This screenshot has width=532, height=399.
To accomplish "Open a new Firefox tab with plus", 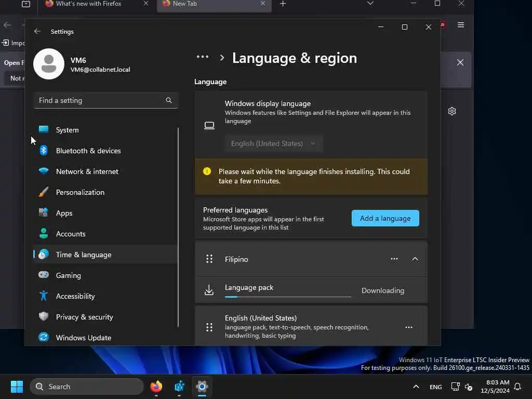I will [x=283, y=4].
